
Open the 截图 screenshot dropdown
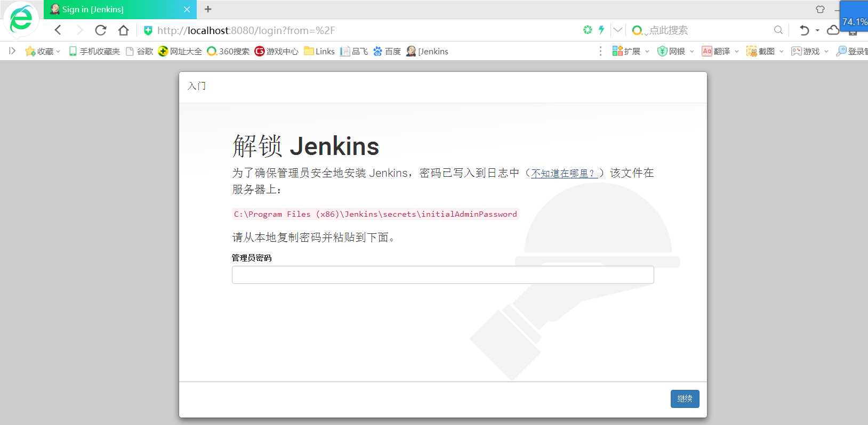765,51
